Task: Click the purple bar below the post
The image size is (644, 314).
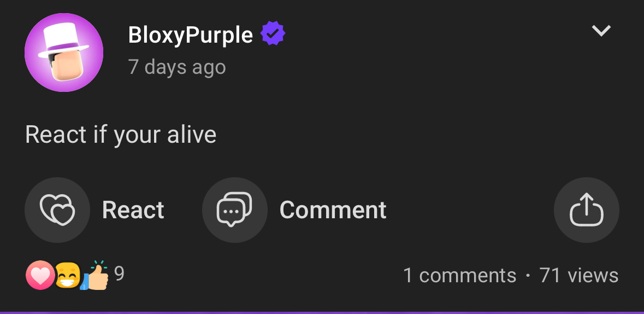Action: (x=322, y=313)
